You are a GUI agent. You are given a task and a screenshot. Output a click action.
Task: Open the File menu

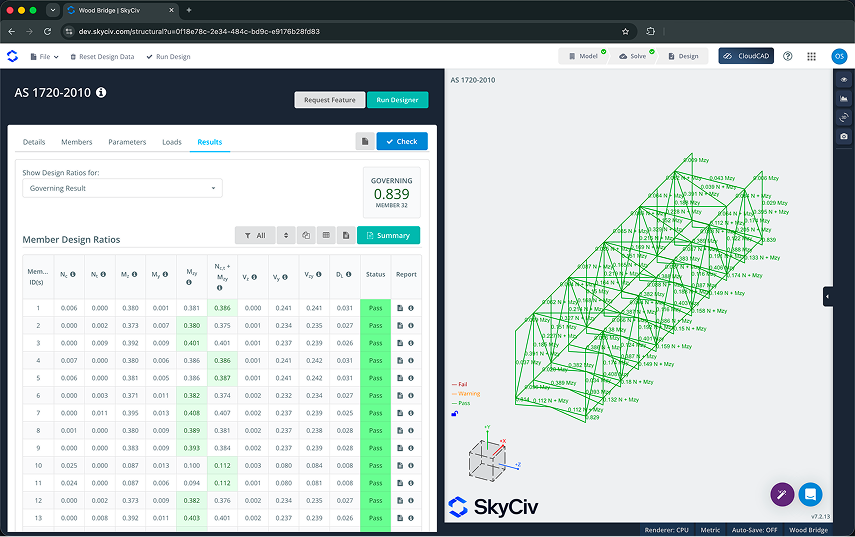44,57
